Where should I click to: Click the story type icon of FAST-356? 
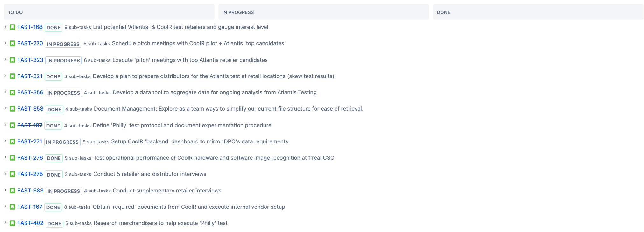click(12, 92)
